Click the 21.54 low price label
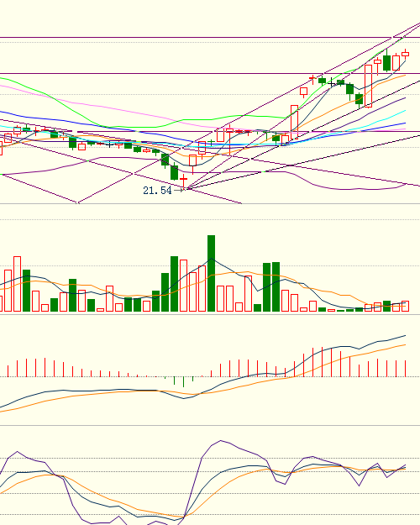 (x=157, y=191)
